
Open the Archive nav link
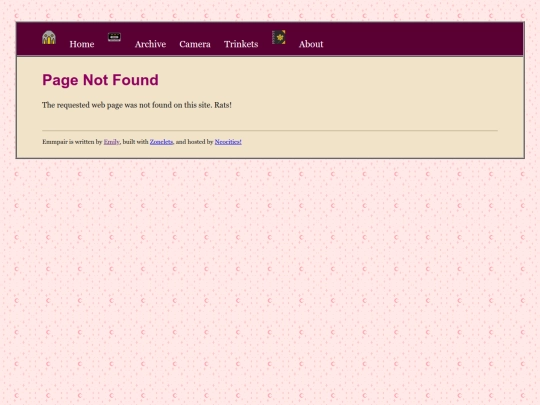click(x=150, y=44)
